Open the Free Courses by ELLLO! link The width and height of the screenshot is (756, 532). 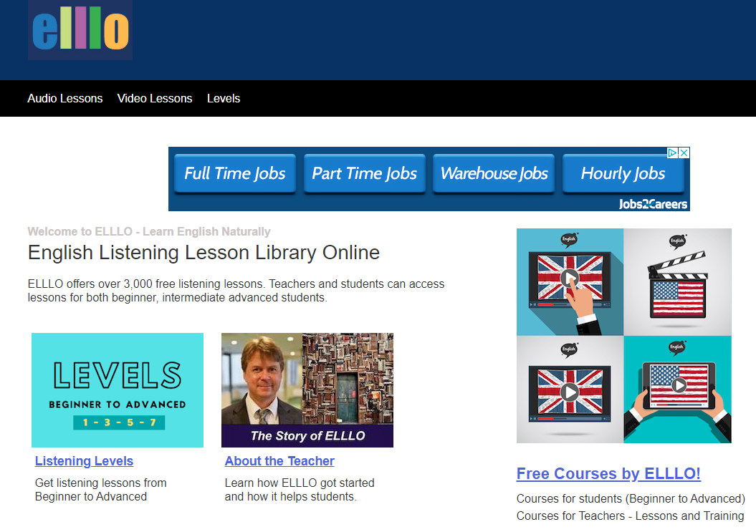[x=608, y=474]
